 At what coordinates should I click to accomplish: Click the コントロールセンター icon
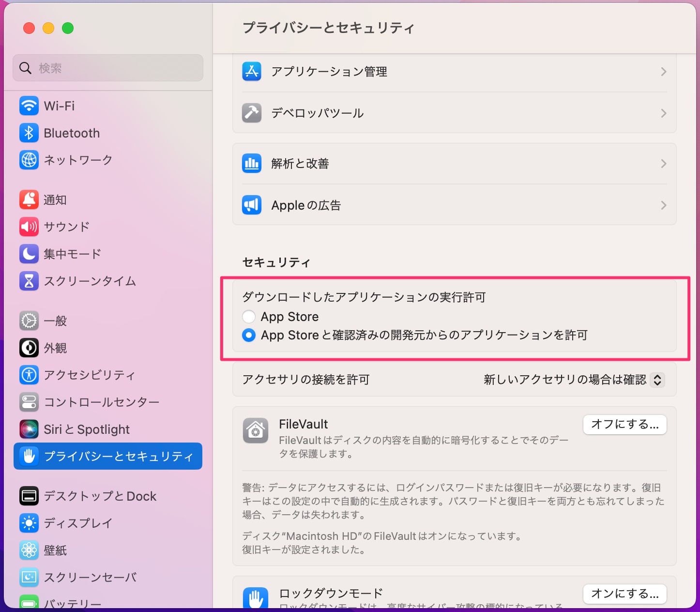click(x=29, y=402)
